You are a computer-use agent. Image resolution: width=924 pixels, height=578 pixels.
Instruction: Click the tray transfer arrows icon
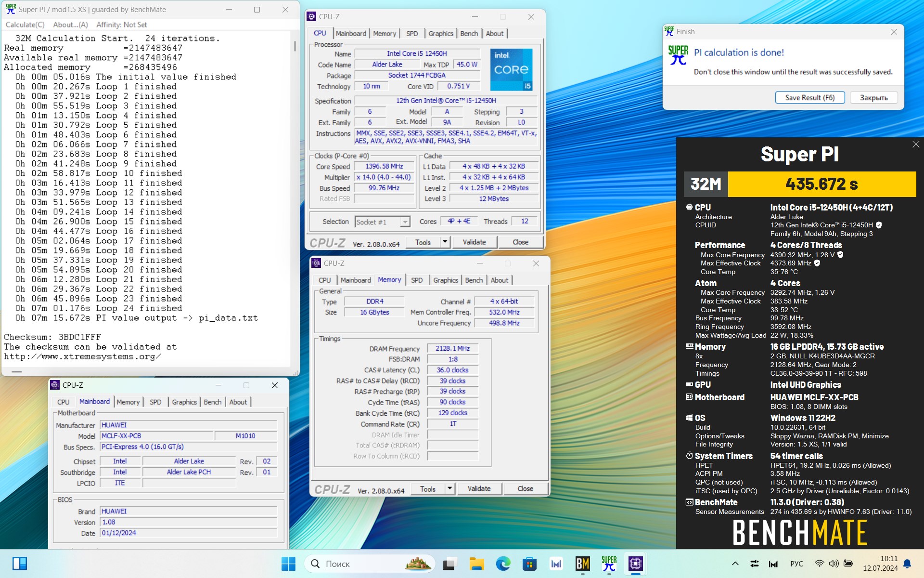pos(754,564)
